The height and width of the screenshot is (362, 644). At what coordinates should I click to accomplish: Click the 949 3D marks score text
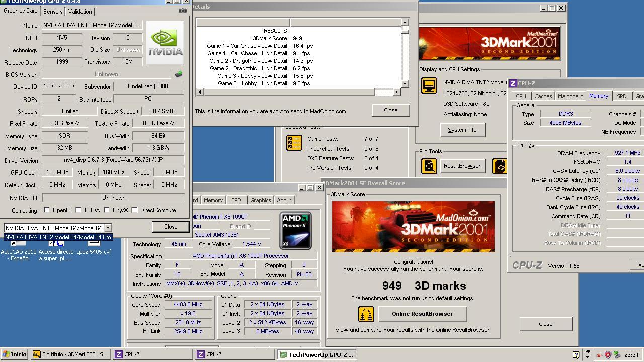(x=424, y=286)
